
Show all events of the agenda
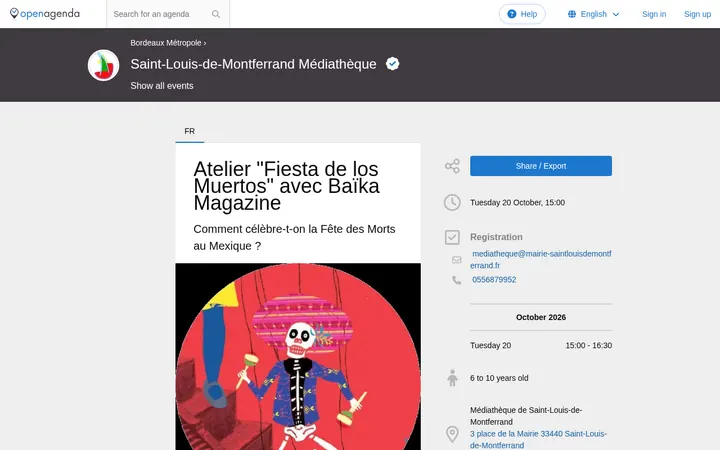click(x=162, y=86)
